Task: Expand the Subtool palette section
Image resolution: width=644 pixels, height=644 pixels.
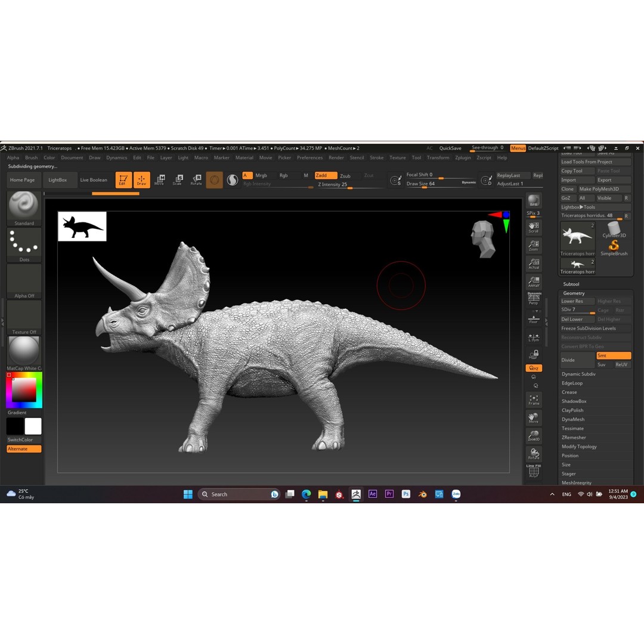Action: click(571, 284)
